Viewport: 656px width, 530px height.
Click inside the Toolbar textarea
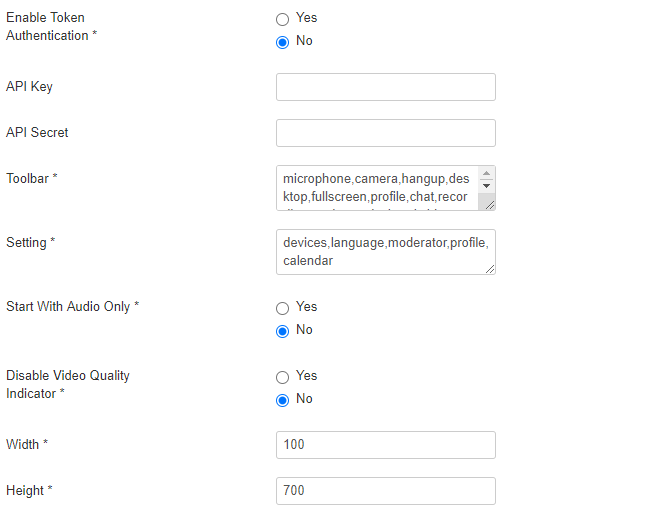[x=376, y=188]
